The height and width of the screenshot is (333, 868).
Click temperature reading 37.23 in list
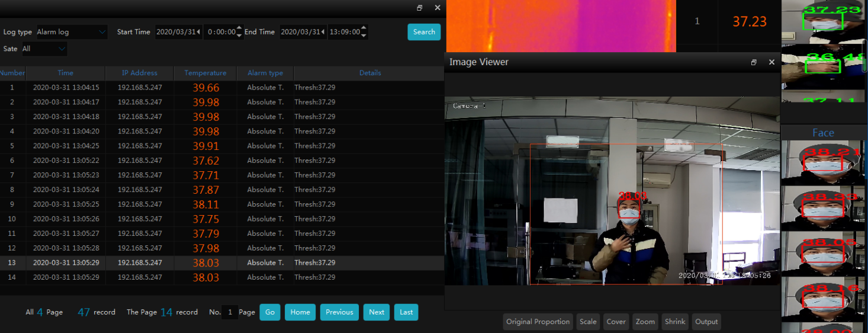click(750, 21)
